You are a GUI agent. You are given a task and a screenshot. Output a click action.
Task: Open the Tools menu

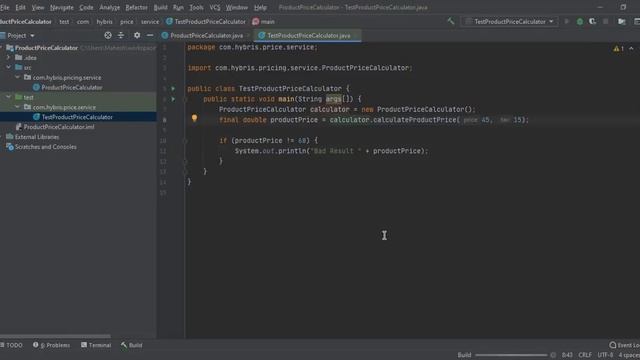pyautogui.click(x=196, y=7)
